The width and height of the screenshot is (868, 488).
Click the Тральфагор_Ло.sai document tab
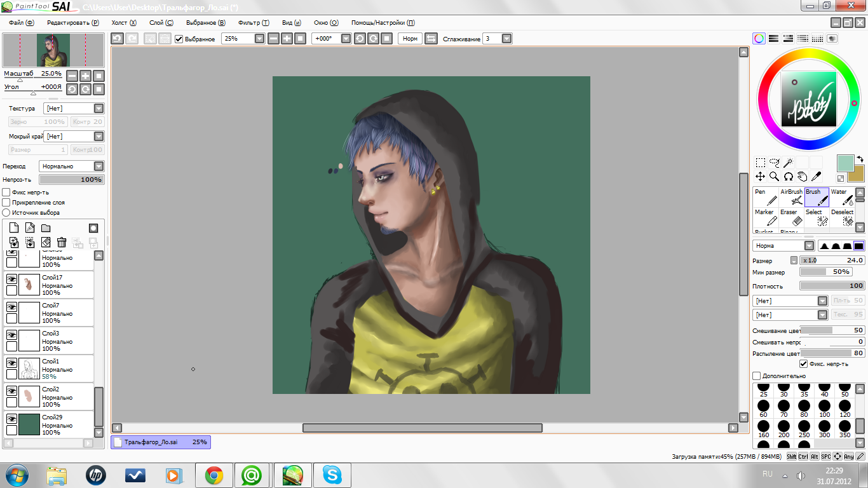160,442
